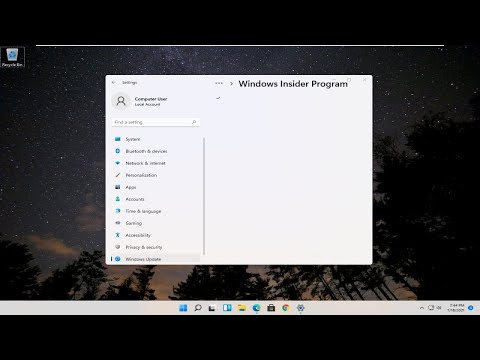Open taskbar Search
Image resolution: width=480 pixels, height=360 pixels.
pyautogui.click(x=198, y=308)
